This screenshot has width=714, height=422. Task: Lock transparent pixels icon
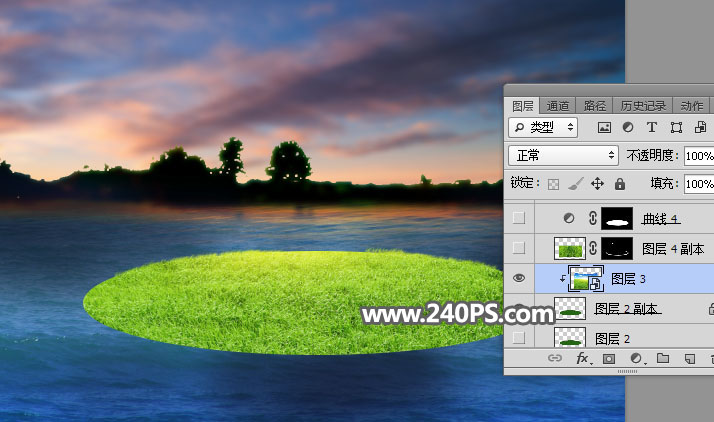coord(553,184)
